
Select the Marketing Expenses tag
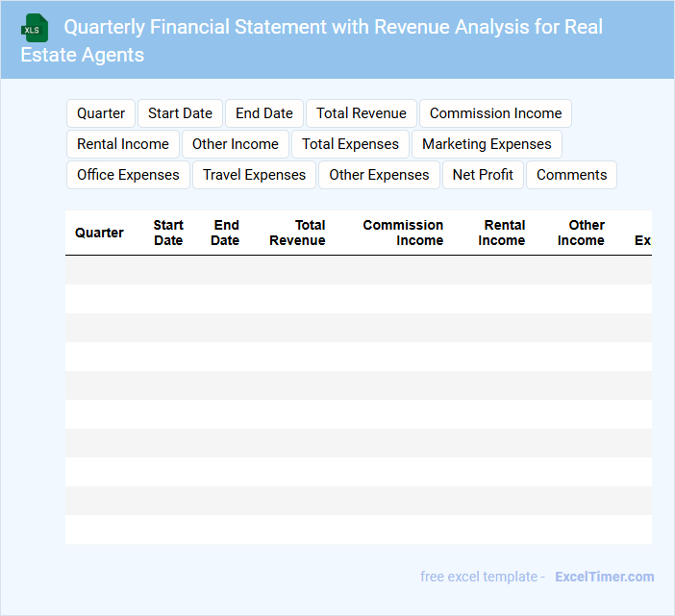(x=487, y=144)
